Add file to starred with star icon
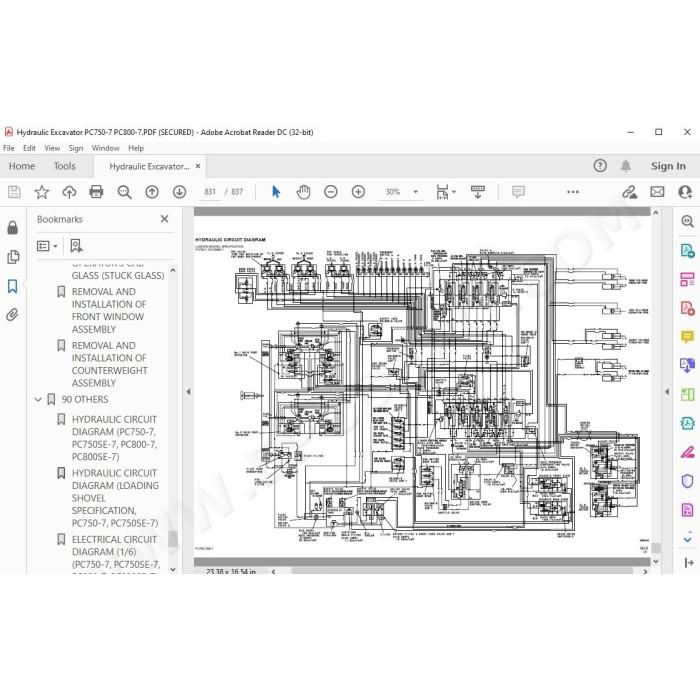This screenshot has width=700, height=700. pyautogui.click(x=42, y=192)
